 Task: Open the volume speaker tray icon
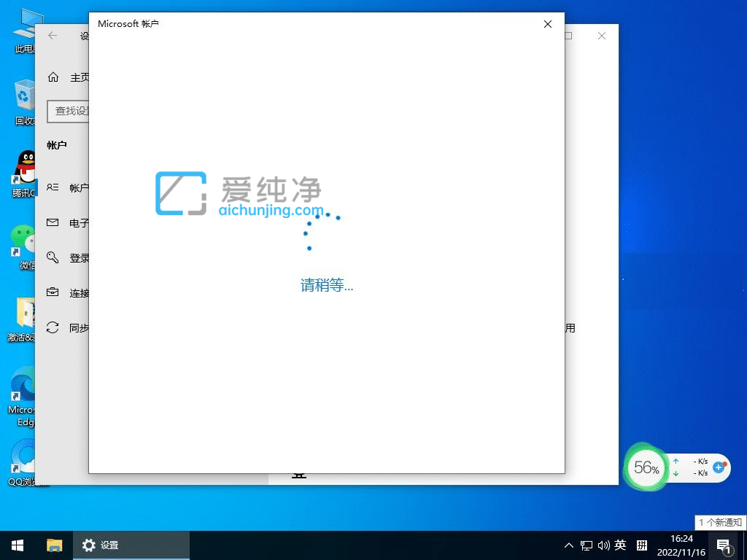coord(603,545)
